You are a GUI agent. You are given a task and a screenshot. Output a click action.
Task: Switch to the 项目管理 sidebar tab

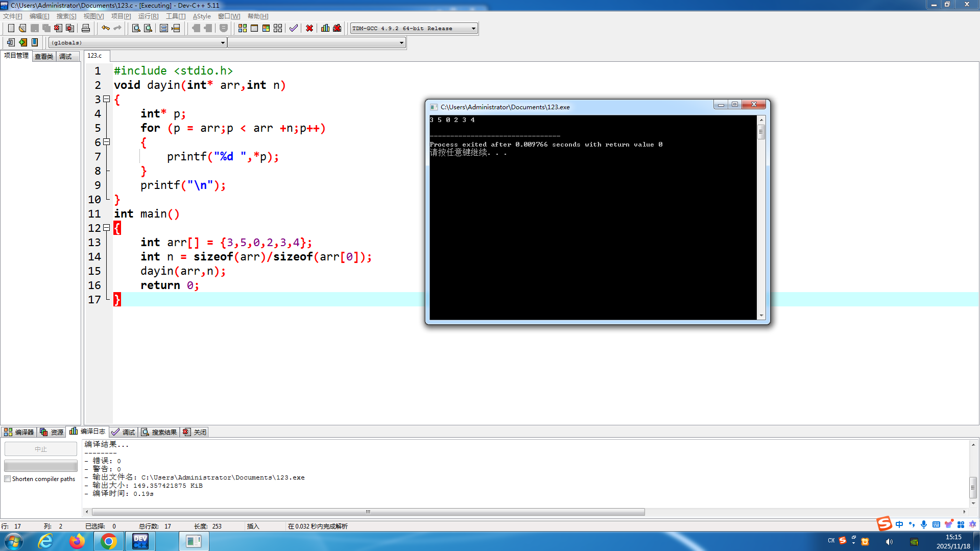point(16,56)
